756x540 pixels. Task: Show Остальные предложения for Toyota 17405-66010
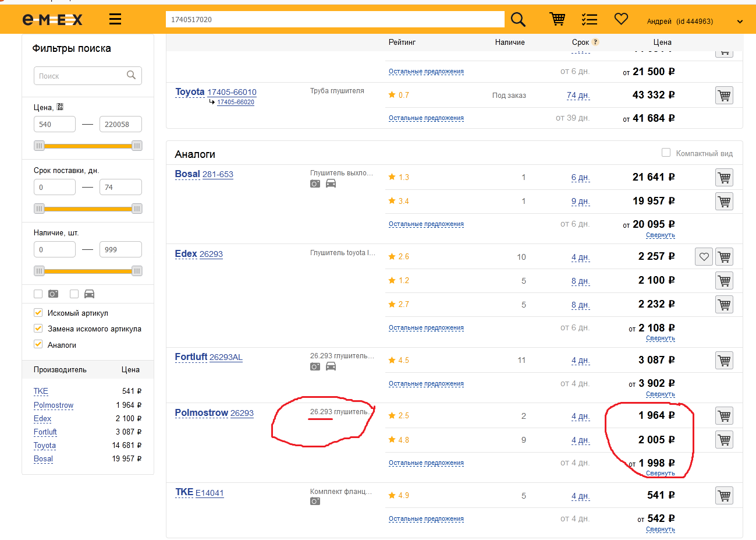426,118
